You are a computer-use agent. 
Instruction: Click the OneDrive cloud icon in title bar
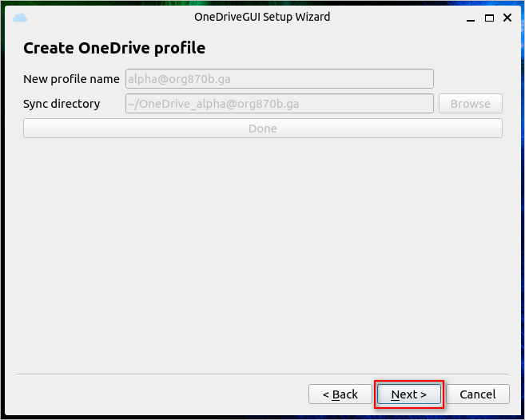[20, 18]
